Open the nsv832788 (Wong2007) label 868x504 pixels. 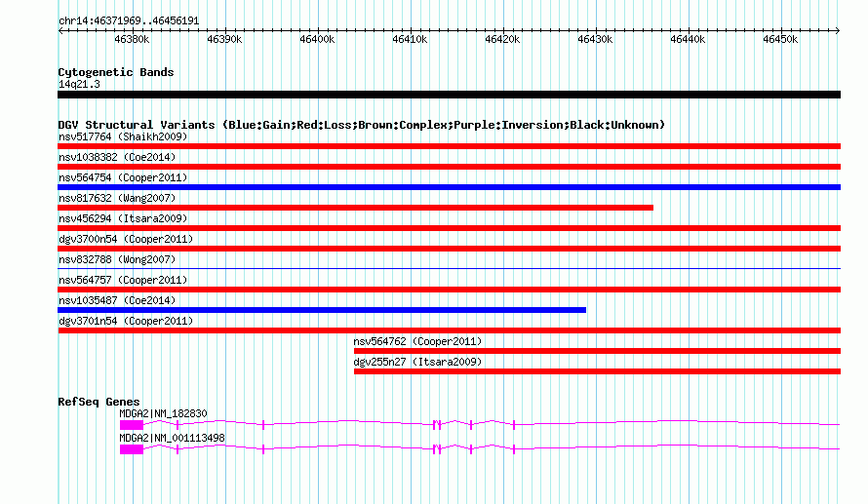117,259
